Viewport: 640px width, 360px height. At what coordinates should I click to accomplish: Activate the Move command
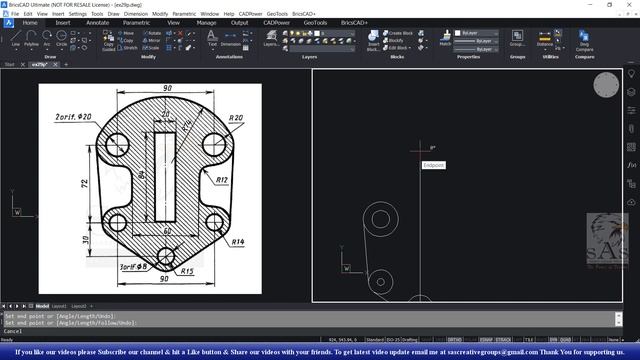tap(126, 33)
